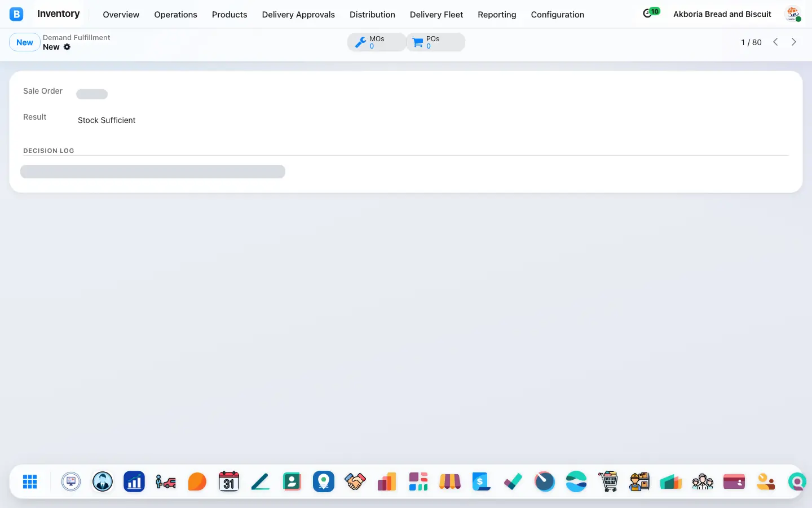Open the maroon card with person app
This screenshot has height=508, width=812.
(x=734, y=481)
